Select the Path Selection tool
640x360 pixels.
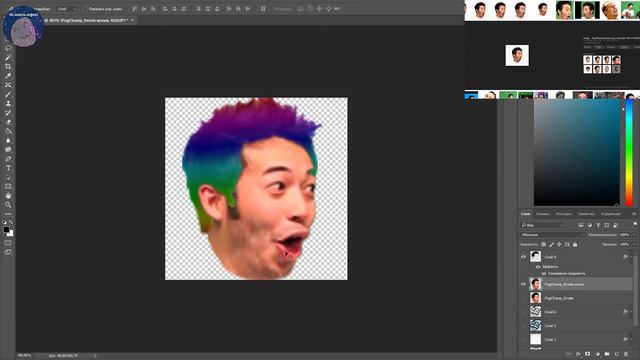coord(8,178)
